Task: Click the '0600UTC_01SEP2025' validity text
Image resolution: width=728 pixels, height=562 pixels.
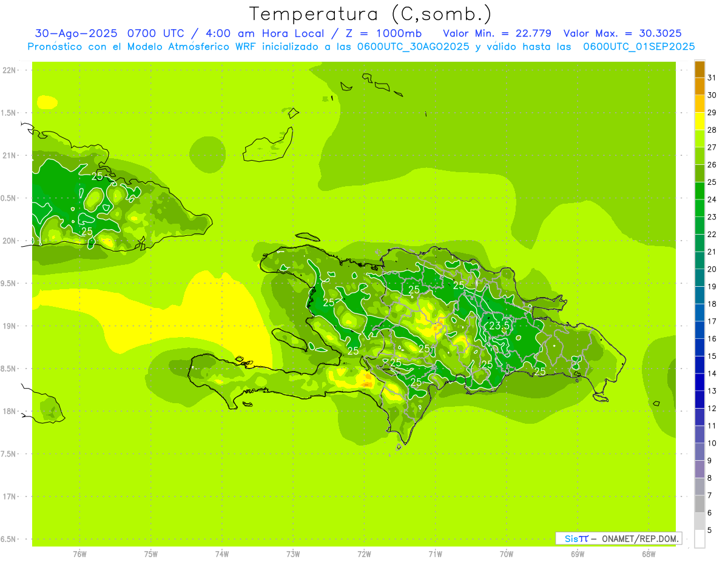Action: click(x=639, y=47)
